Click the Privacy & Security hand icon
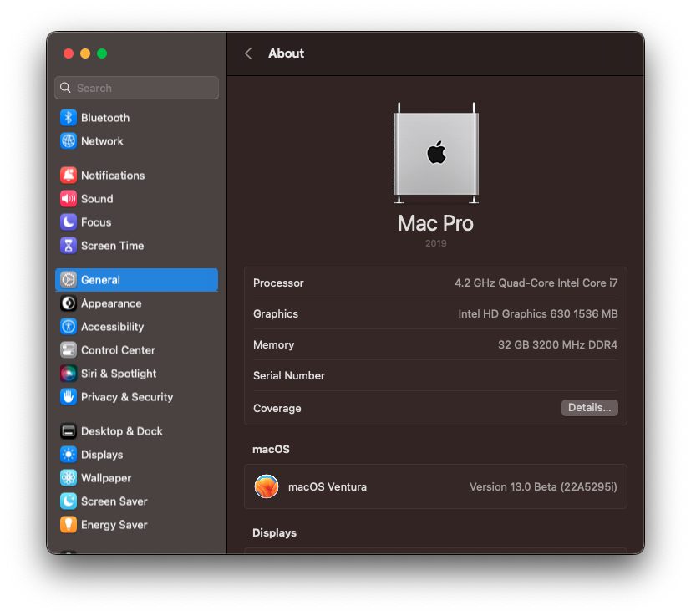691x616 pixels. pyautogui.click(x=69, y=397)
